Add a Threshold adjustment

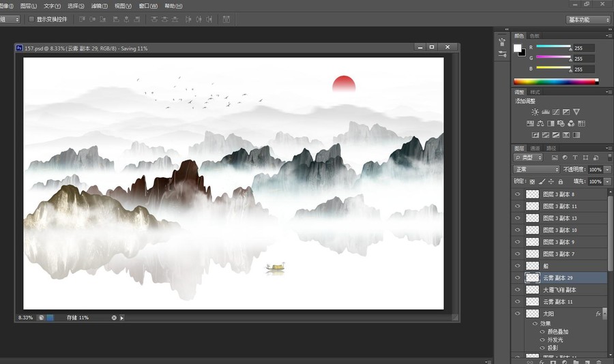coord(555,135)
